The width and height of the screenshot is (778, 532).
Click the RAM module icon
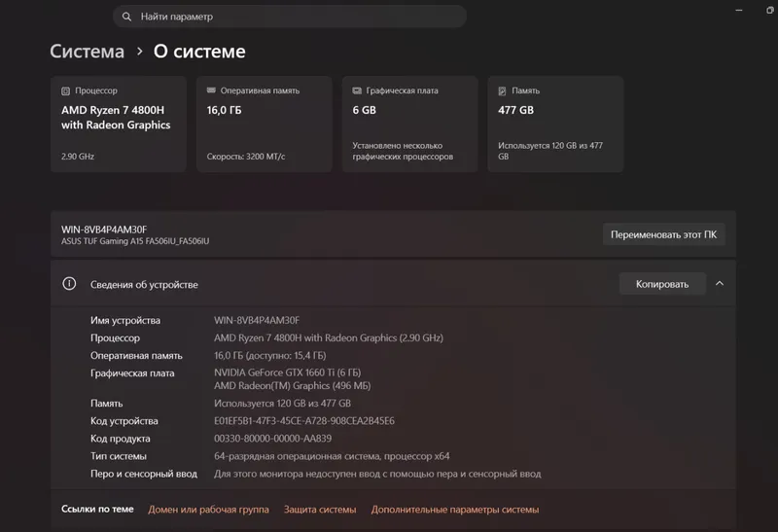pos(211,90)
